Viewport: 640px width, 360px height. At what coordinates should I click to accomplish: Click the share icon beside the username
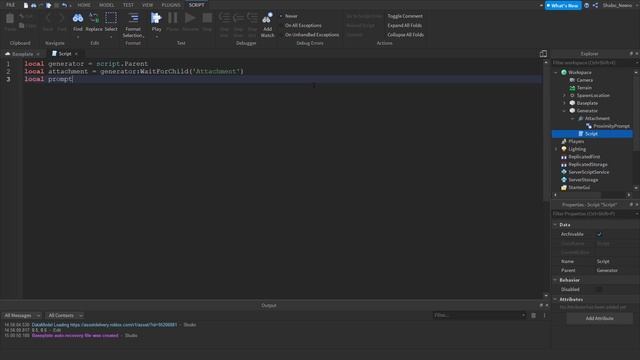(x=596, y=5)
